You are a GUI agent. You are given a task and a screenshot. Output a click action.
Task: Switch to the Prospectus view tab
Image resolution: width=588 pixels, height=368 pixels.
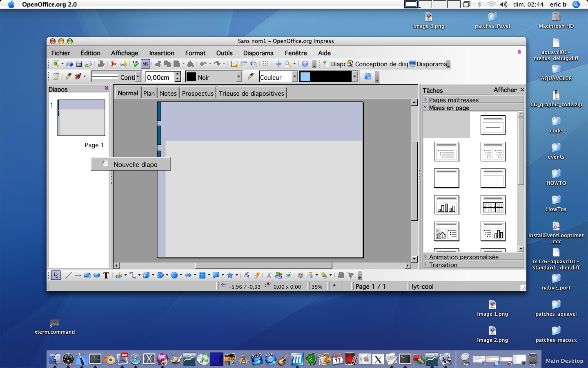pos(198,93)
